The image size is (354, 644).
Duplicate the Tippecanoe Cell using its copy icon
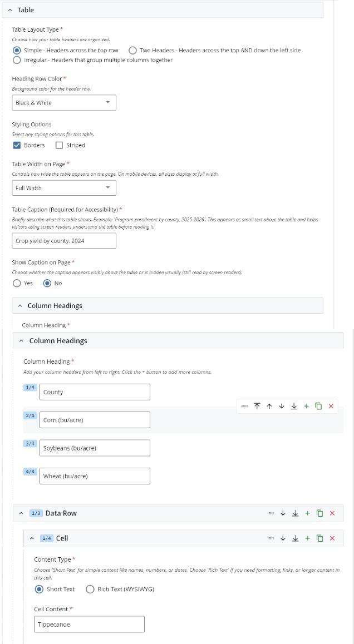point(319,538)
